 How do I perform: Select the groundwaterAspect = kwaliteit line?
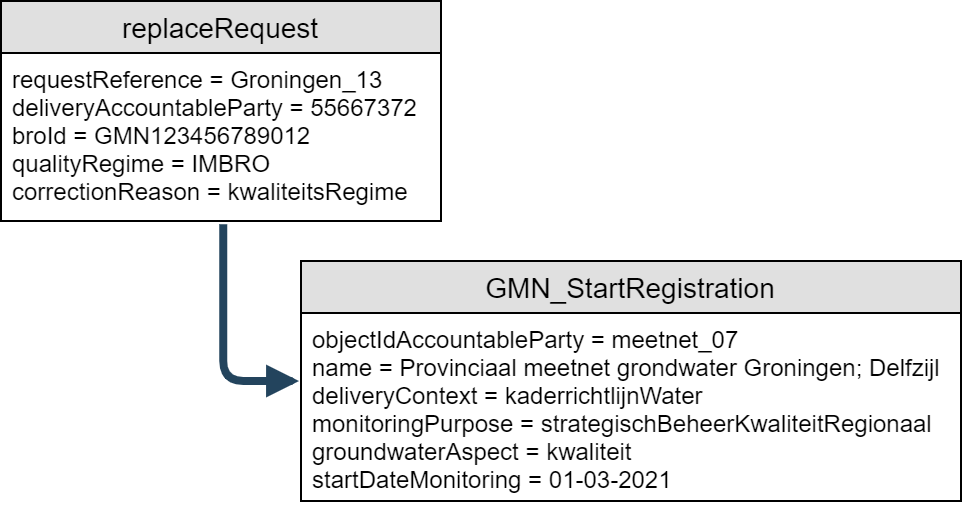tap(472, 451)
